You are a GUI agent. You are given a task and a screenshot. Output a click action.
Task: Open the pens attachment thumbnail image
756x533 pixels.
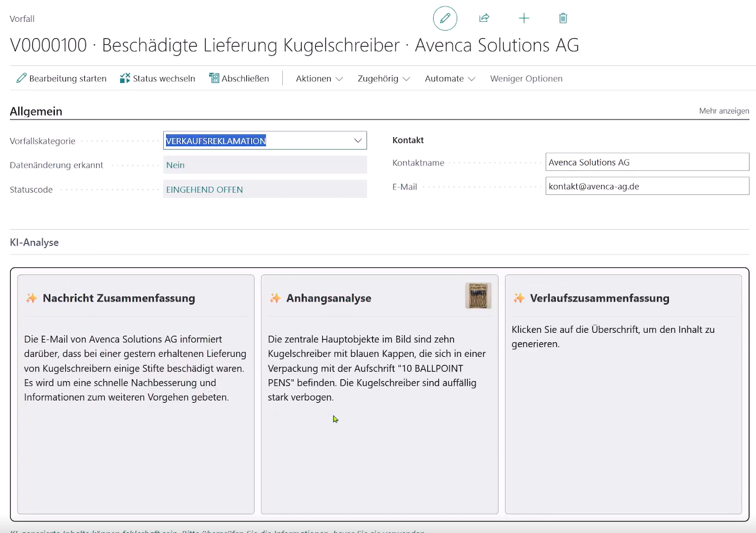[478, 295]
